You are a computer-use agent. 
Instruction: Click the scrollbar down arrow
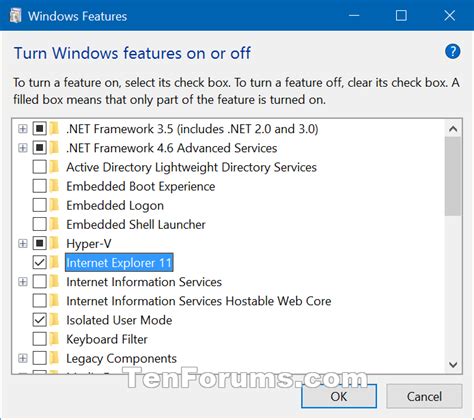pyautogui.click(x=453, y=364)
